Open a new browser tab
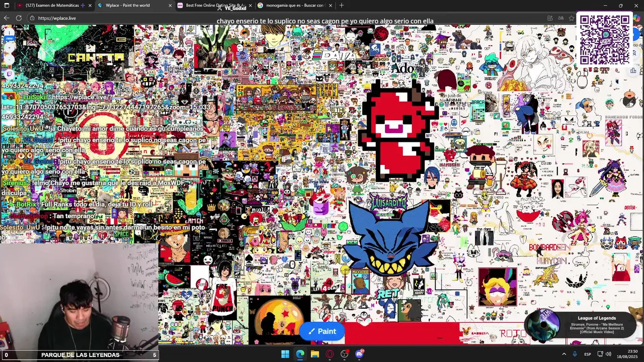The height and width of the screenshot is (362, 644). click(342, 6)
